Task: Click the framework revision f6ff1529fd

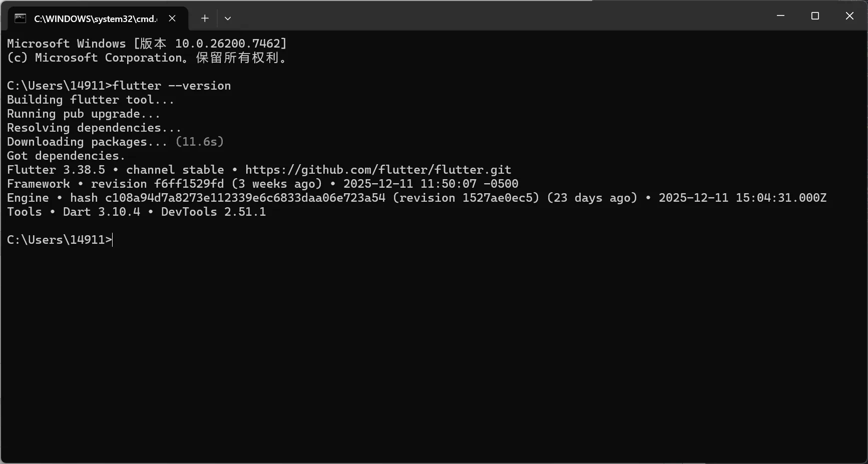Action: 189,184
